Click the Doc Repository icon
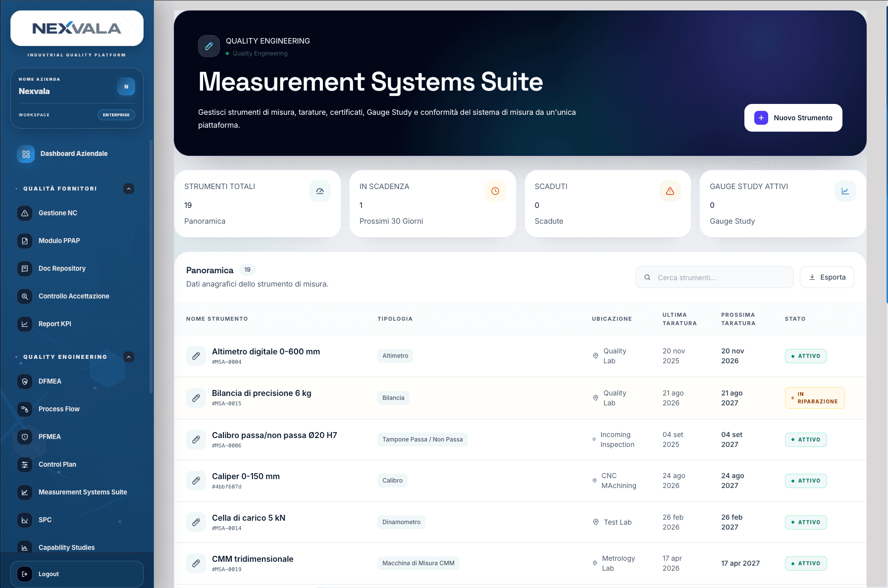Screen dimensions: 888x588 pyautogui.click(x=25, y=269)
